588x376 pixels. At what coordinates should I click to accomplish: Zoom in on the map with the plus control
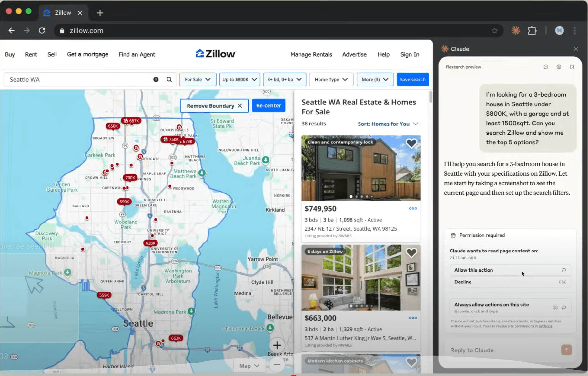[x=277, y=345]
